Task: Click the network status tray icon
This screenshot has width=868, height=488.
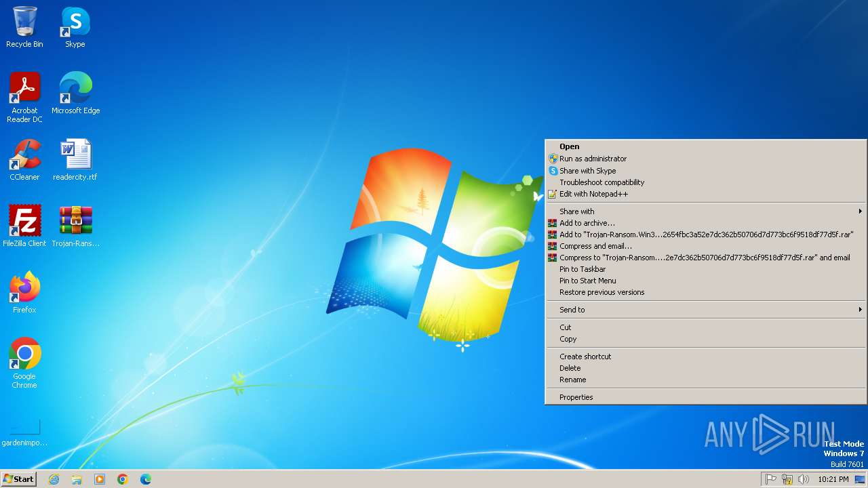Action: 787,479
